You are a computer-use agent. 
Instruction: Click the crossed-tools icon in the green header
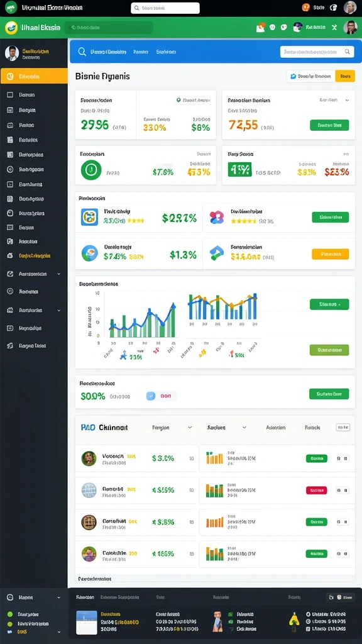coord(334,28)
